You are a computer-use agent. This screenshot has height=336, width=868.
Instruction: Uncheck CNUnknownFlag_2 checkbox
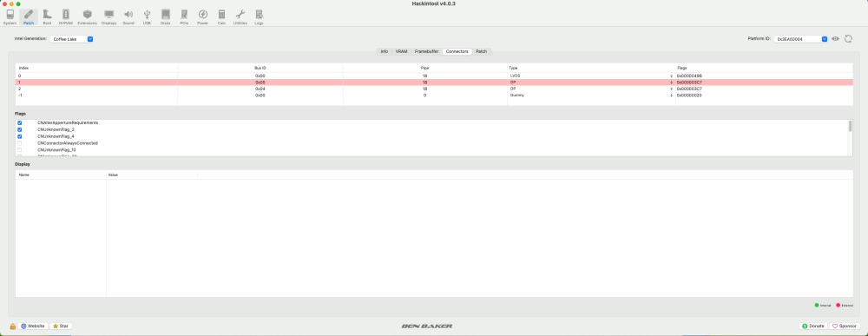click(20, 129)
